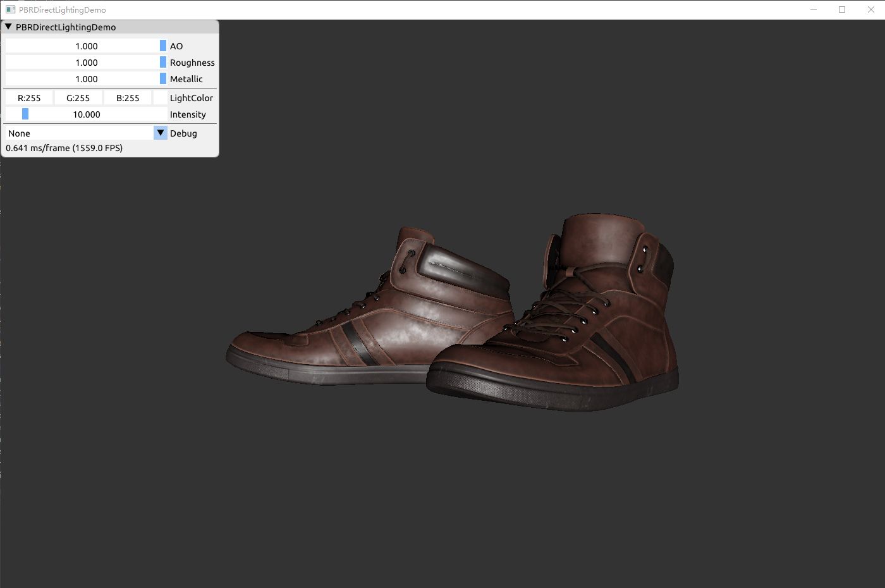
Task: Select the R:255 light color field
Action: tap(29, 98)
